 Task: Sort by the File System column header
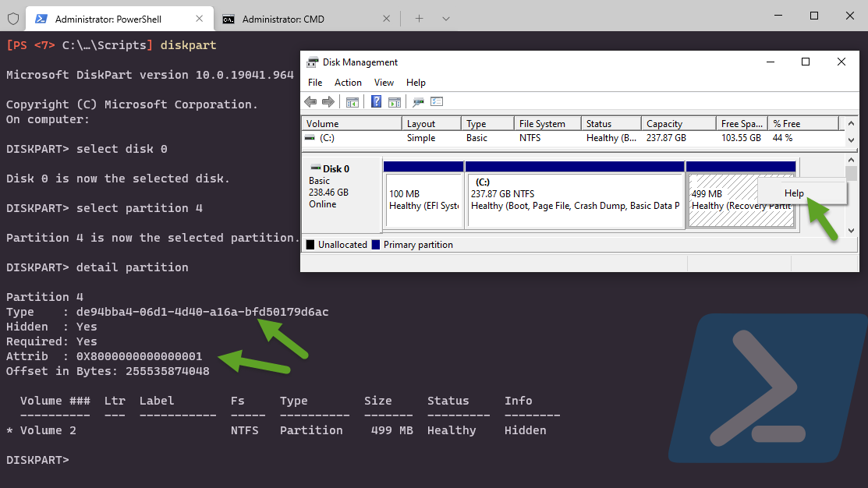click(547, 123)
